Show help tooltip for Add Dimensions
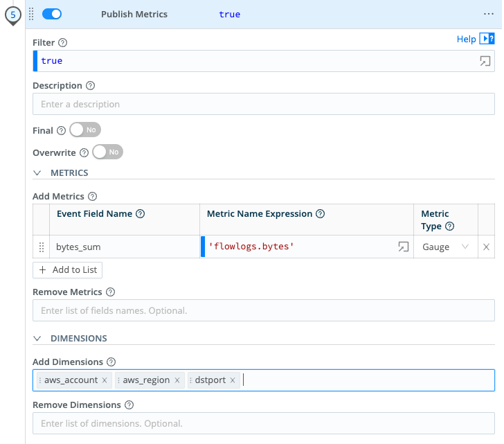The height and width of the screenshot is (444, 504). click(x=111, y=362)
